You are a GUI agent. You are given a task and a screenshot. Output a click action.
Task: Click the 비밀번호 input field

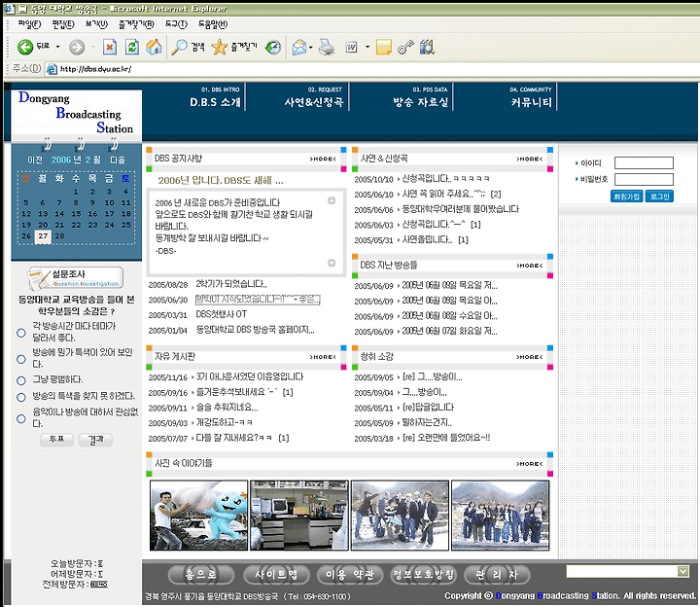644,180
